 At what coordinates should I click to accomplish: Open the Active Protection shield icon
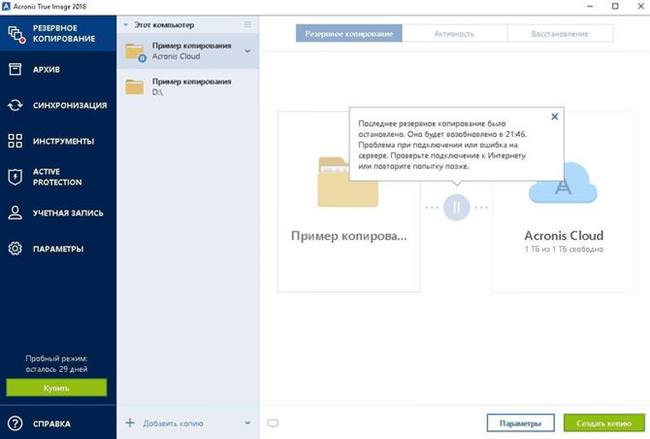(15, 177)
